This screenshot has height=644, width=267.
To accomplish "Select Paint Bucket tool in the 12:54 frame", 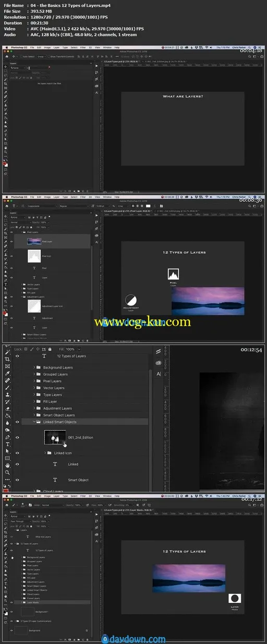I will click(7, 416).
